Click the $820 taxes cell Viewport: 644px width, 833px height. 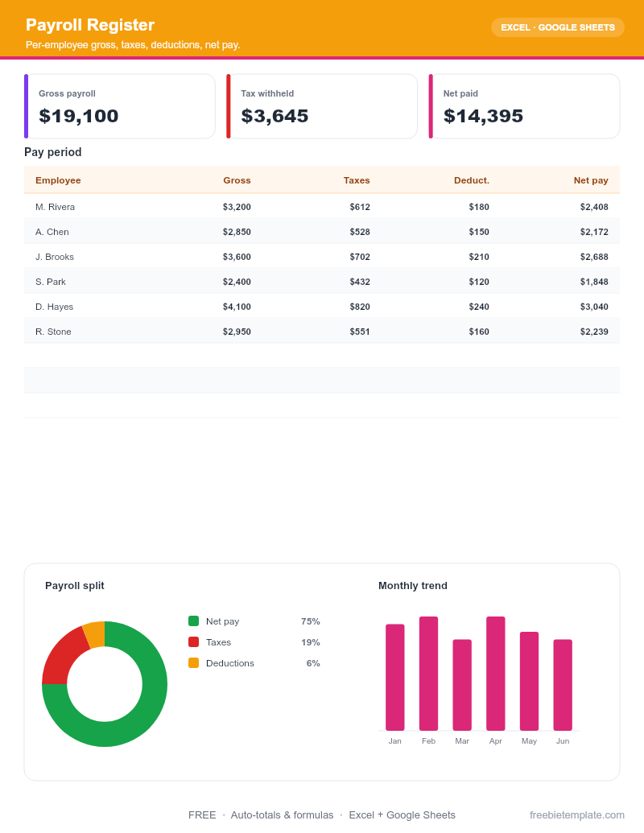pyautogui.click(x=360, y=307)
